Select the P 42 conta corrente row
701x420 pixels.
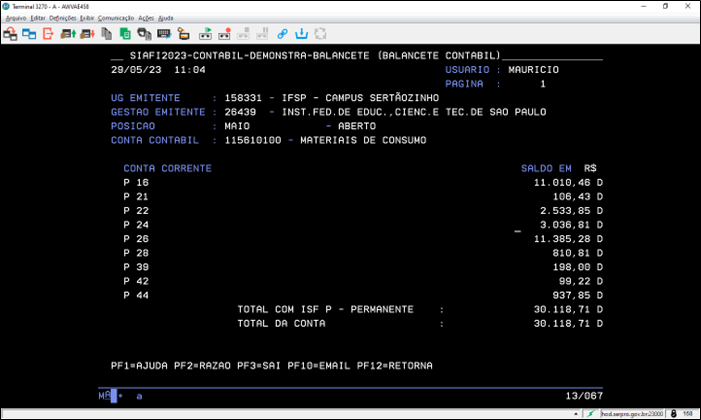point(363,281)
